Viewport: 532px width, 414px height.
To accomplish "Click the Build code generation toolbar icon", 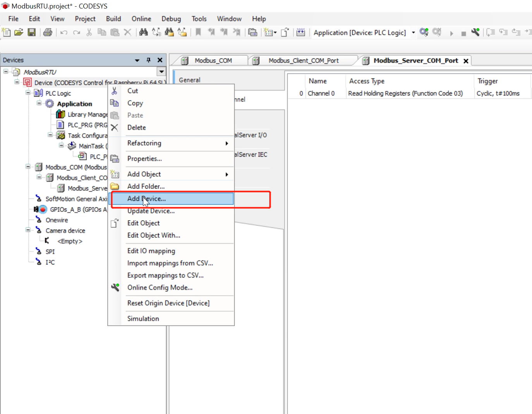I will tap(301, 33).
